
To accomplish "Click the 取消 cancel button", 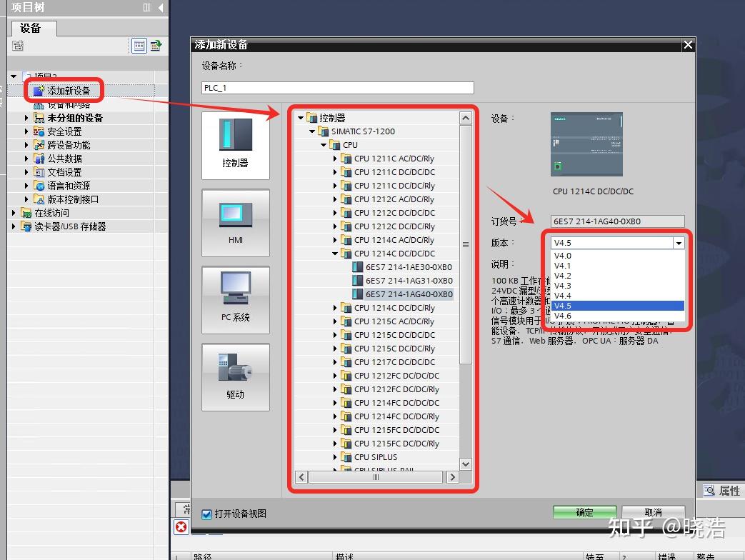I will [x=654, y=513].
